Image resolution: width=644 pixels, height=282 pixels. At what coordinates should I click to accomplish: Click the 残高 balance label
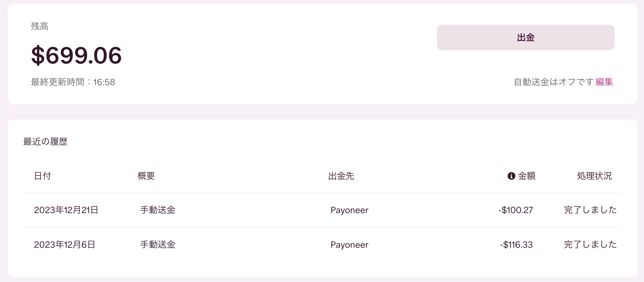(40, 26)
